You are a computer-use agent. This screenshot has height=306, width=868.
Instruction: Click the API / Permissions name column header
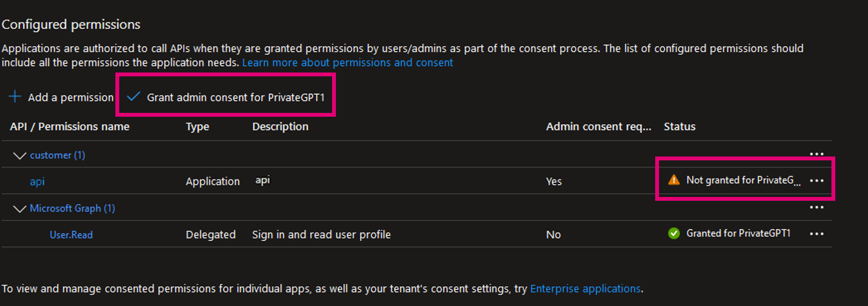(x=70, y=126)
